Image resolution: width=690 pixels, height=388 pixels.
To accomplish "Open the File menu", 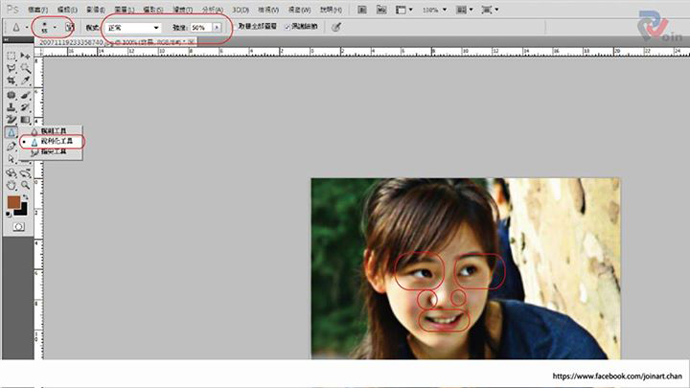I will [38, 9].
